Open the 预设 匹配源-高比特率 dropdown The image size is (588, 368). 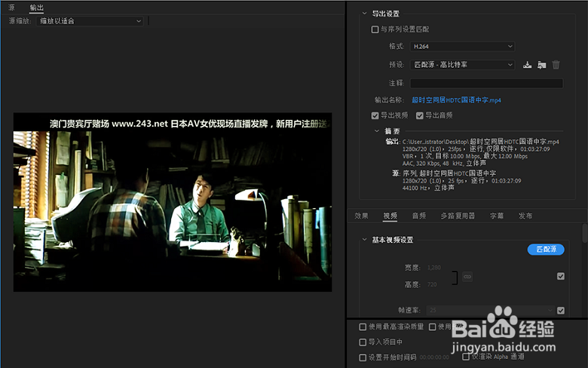click(462, 65)
